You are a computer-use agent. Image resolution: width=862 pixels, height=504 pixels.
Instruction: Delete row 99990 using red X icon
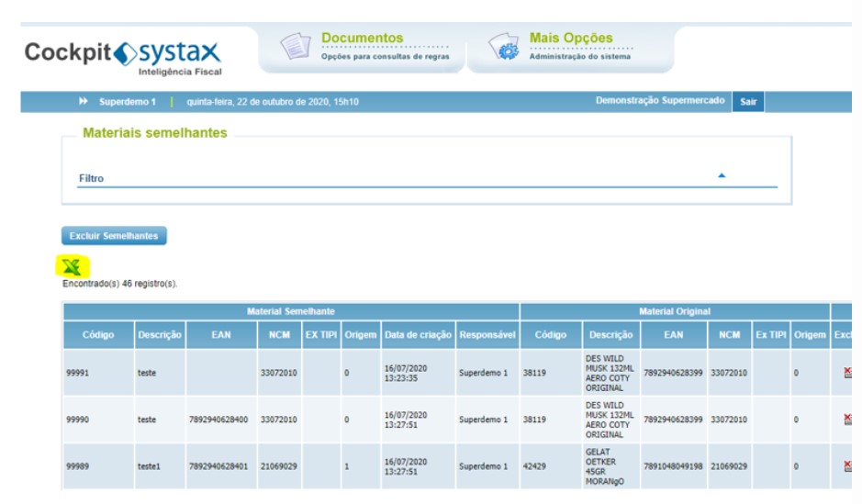click(x=847, y=420)
